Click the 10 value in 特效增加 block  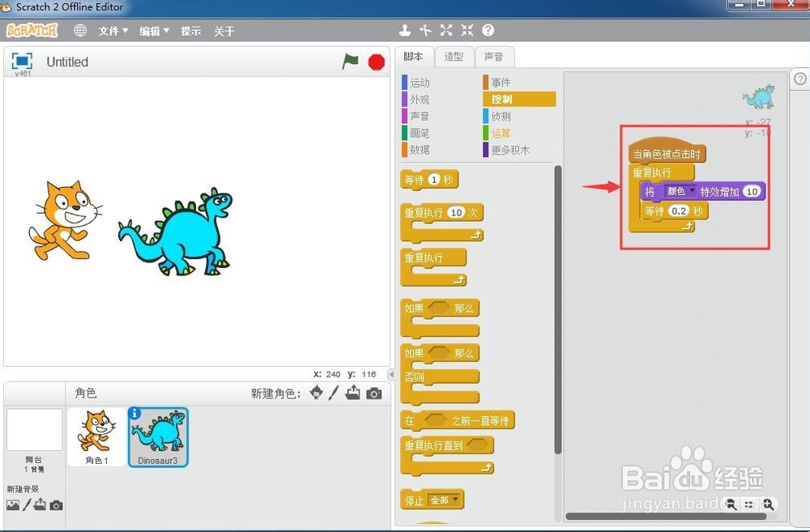752,192
